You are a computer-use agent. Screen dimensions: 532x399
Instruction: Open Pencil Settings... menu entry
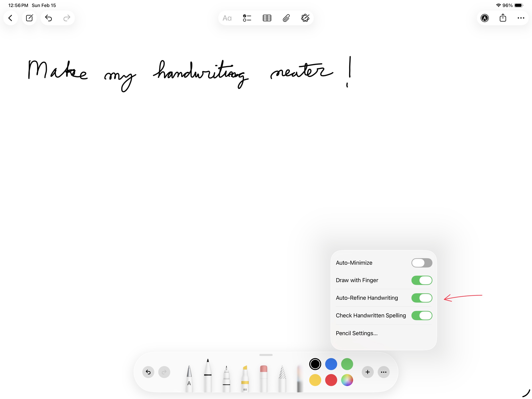click(x=357, y=333)
